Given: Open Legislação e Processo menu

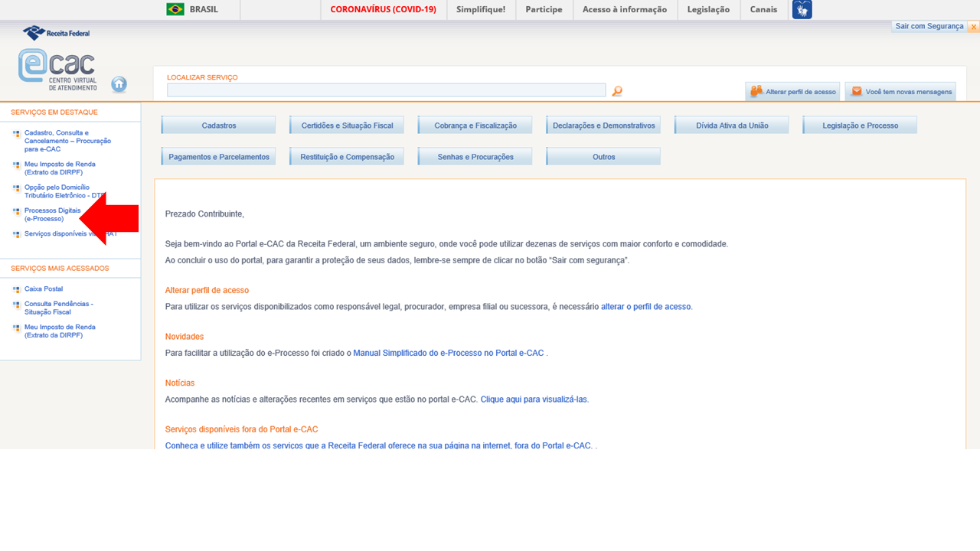Looking at the screenshot, I should (861, 126).
